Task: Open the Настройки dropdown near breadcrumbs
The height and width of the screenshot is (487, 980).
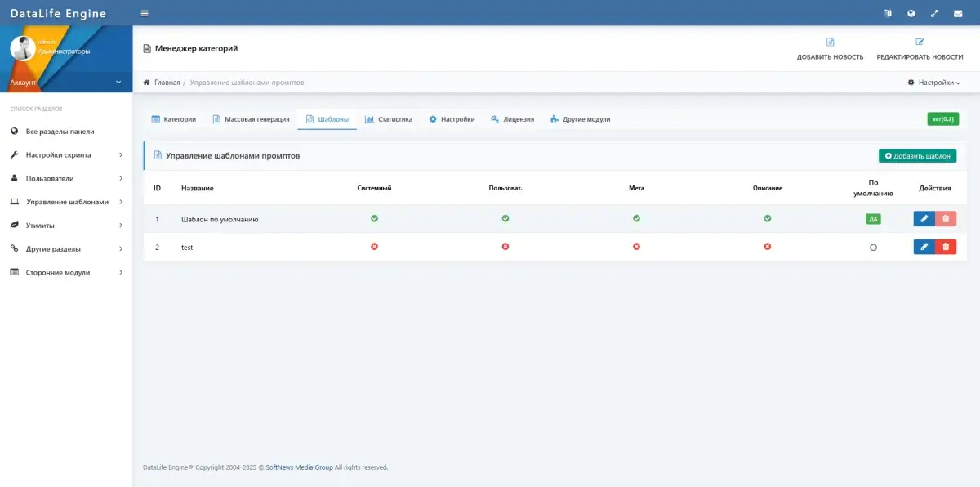Action: click(x=933, y=83)
